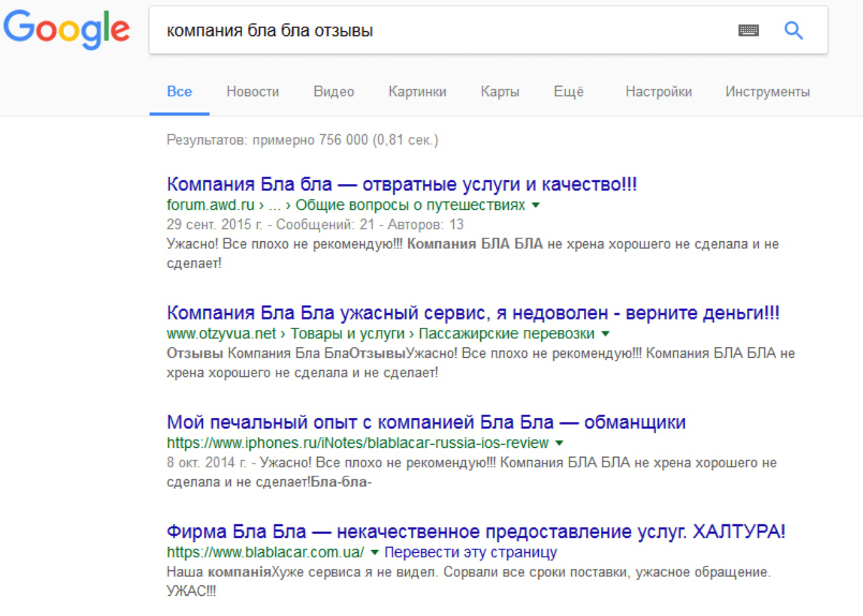Open Настройки menu

(659, 92)
